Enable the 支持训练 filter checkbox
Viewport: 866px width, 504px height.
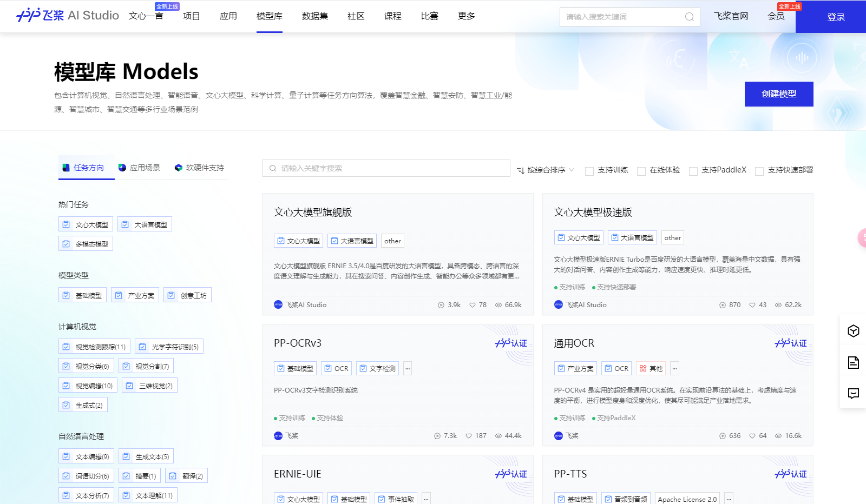tap(589, 170)
